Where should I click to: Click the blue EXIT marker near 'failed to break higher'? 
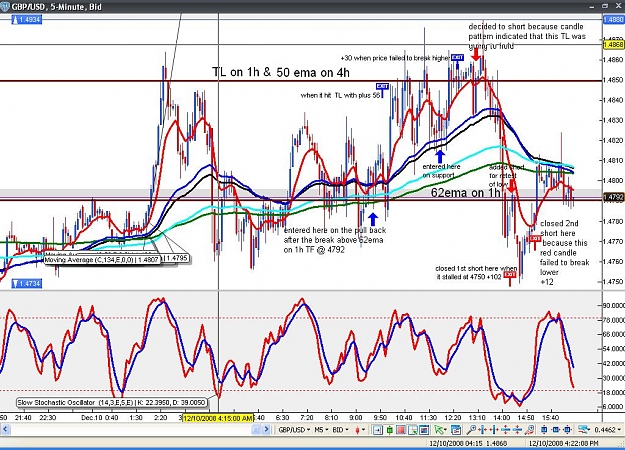coord(458,57)
